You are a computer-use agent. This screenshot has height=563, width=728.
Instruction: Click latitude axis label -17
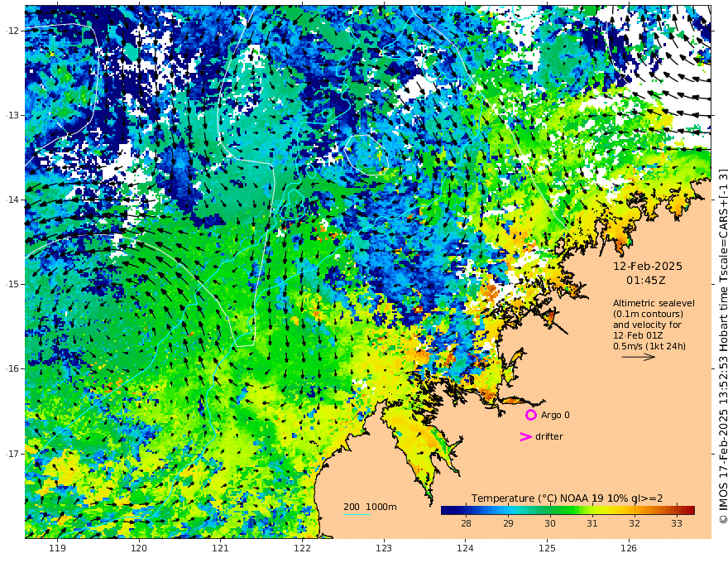point(12,454)
